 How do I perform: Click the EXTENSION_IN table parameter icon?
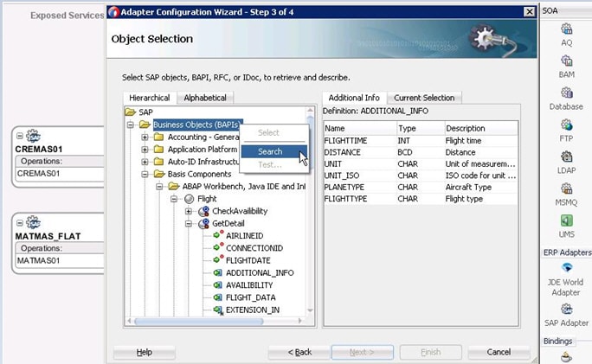click(x=218, y=310)
